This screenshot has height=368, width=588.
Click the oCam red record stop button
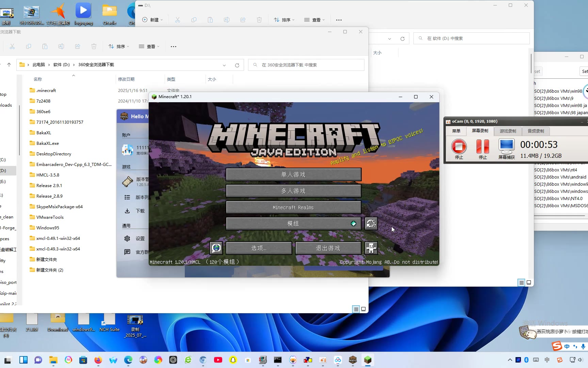(459, 147)
